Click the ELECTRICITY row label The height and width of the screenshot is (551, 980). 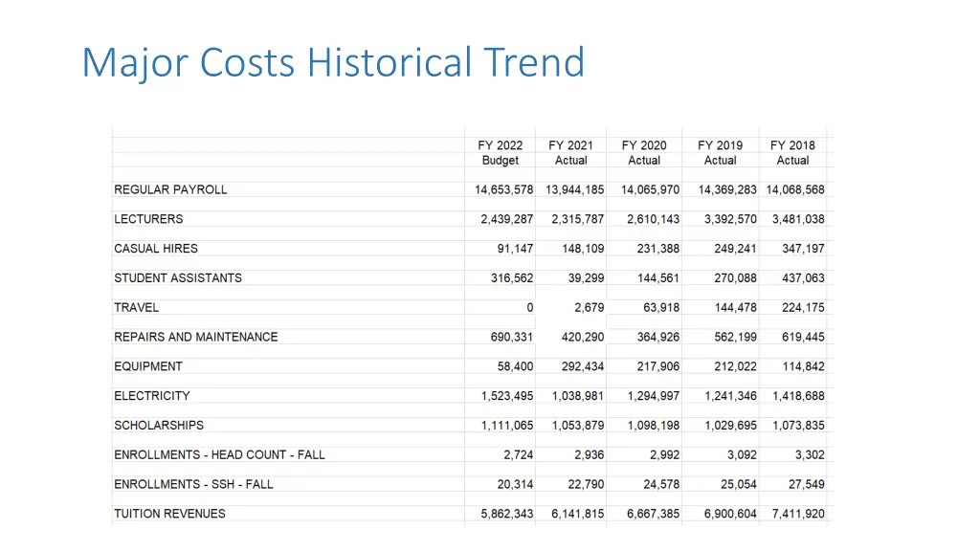(x=152, y=395)
